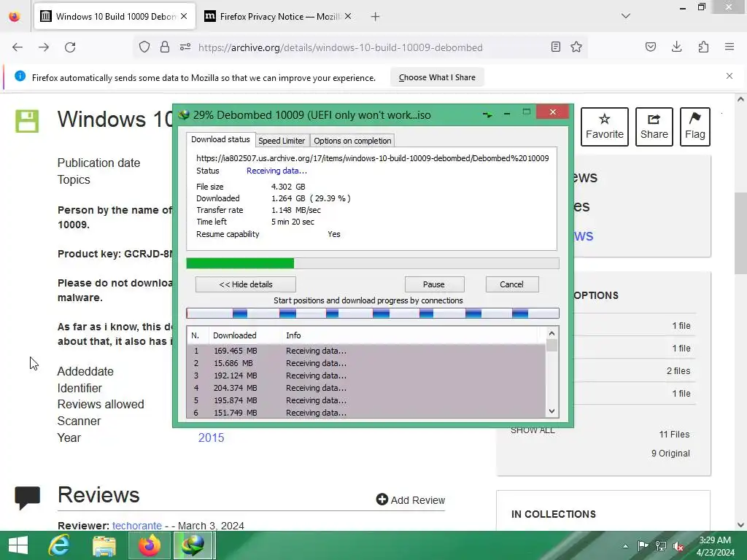Open the Windows Start button
Viewport: 747px width, 560px height.
(18, 545)
